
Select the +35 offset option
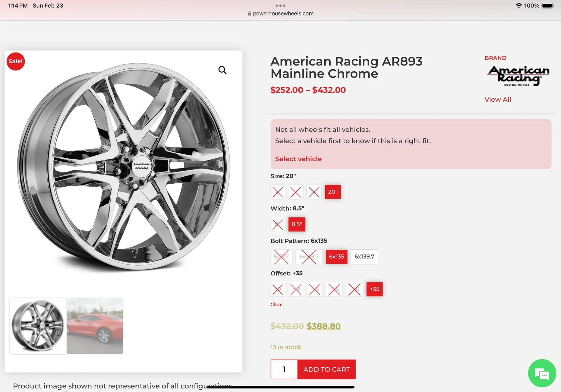pyautogui.click(x=374, y=289)
